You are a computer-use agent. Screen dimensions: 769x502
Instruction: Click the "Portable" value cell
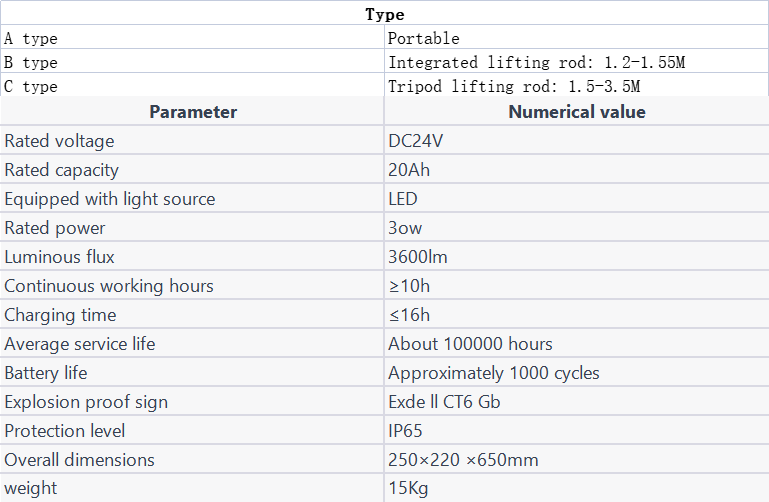(424, 39)
